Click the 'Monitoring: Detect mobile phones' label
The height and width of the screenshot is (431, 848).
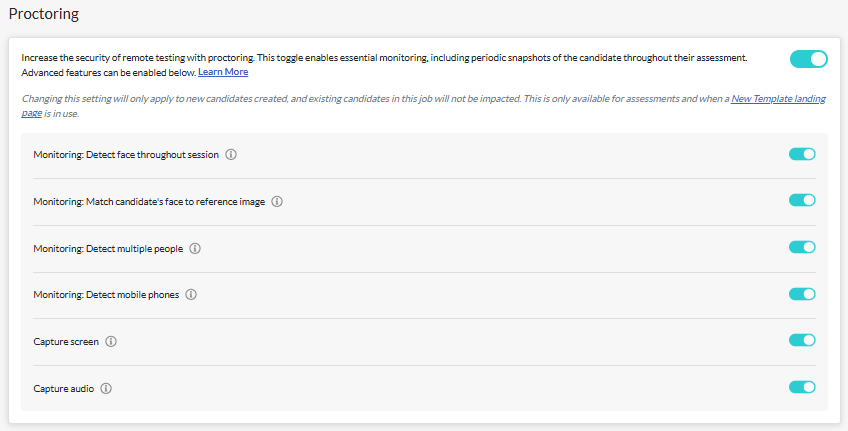[x=106, y=295]
